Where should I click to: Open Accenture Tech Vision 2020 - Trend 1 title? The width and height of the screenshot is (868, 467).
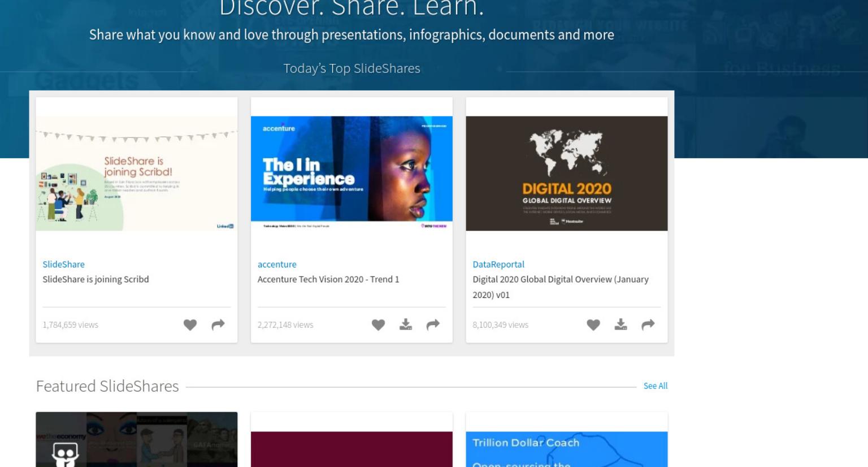click(328, 279)
